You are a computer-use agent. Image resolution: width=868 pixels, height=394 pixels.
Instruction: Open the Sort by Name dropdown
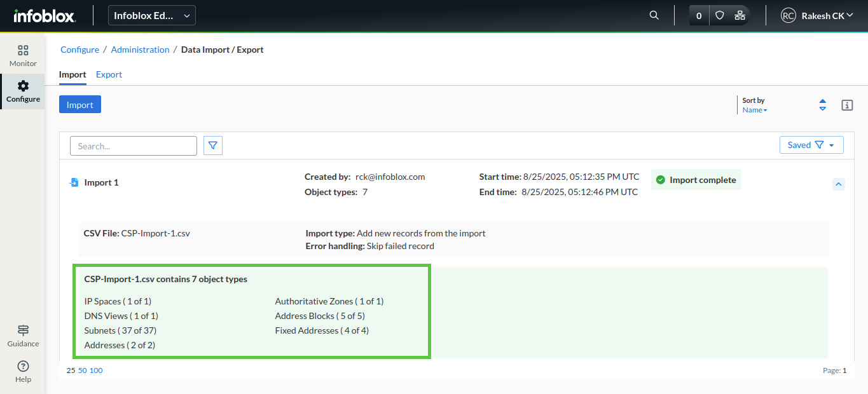pos(755,110)
